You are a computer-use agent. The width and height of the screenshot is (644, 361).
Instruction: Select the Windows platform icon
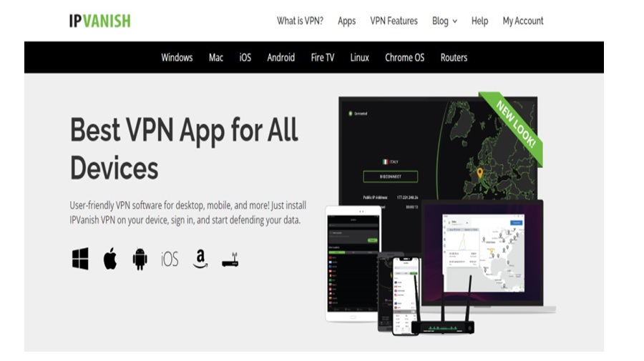[x=80, y=259]
